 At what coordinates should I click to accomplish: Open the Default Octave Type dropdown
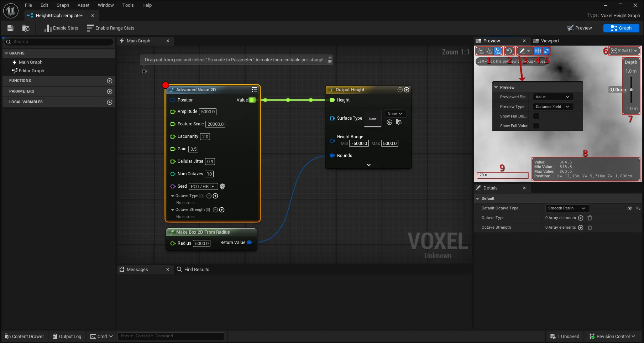click(x=567, y=208)
